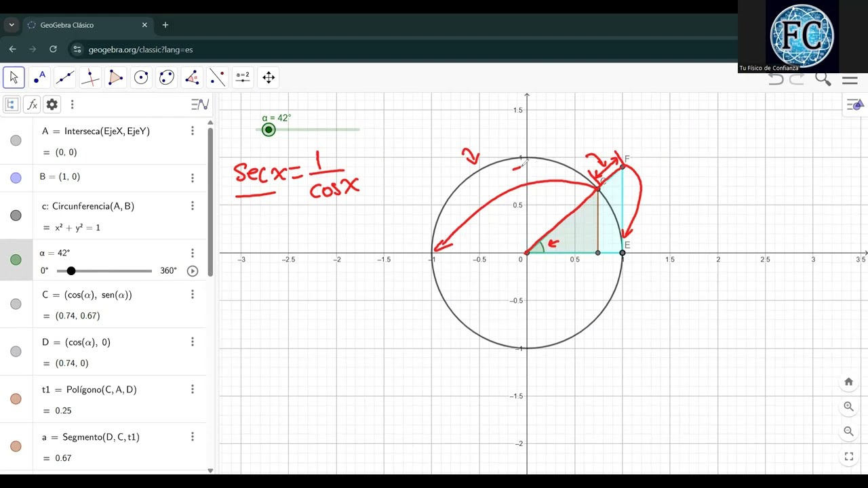Toggle visibility of circle c
The image size is (868, 488).
click(x=16, y=216)
